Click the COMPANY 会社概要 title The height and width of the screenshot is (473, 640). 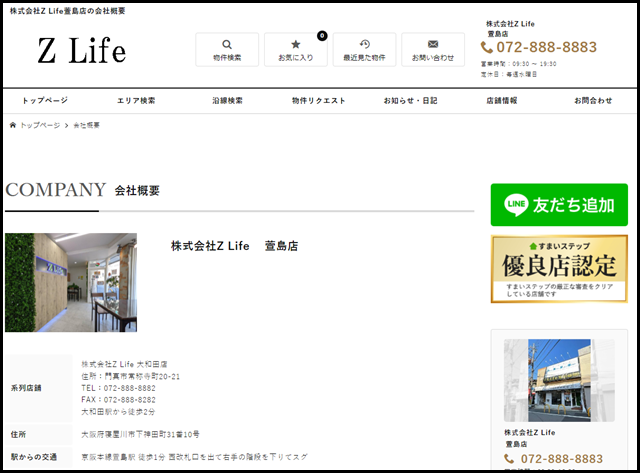point(82,190)
